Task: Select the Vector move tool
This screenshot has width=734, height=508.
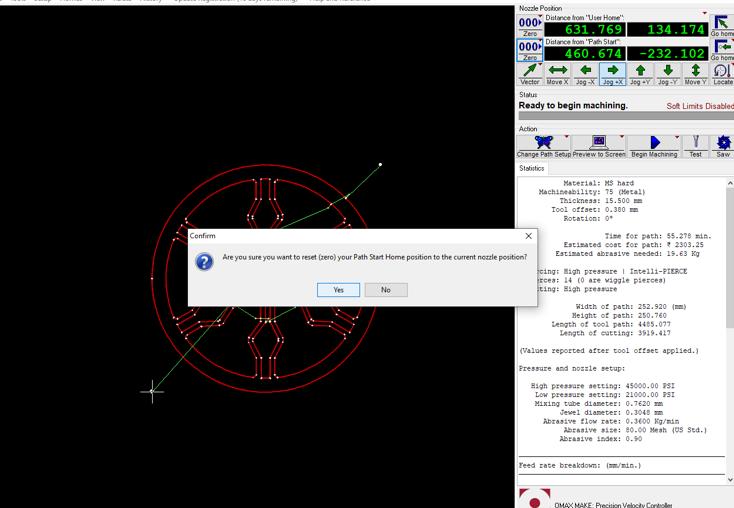Action: (530, 74)
